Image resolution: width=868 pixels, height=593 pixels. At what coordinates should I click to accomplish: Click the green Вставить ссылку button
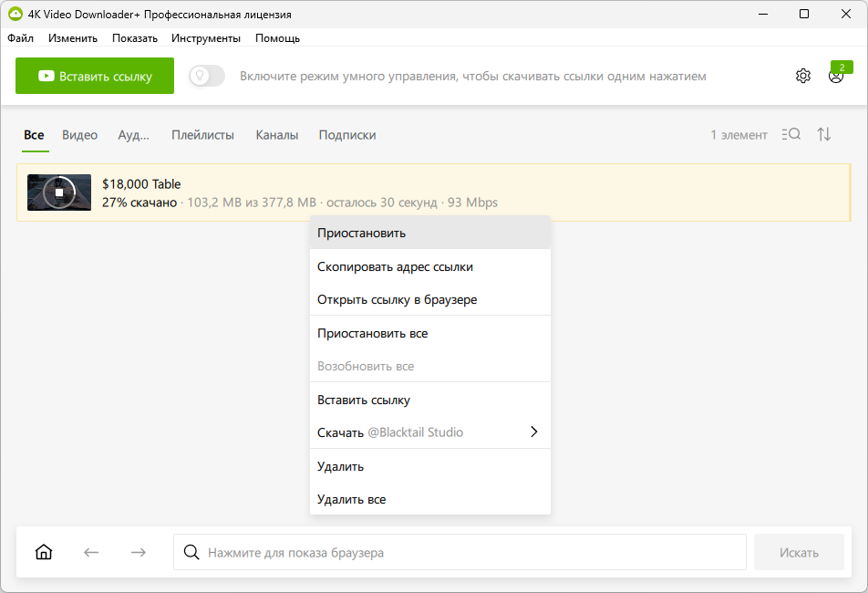pos(95,76)
